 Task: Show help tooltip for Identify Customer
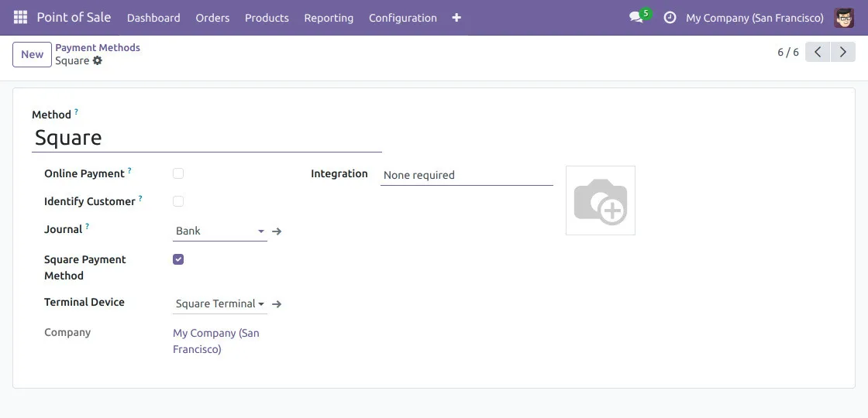coord(140,198)
